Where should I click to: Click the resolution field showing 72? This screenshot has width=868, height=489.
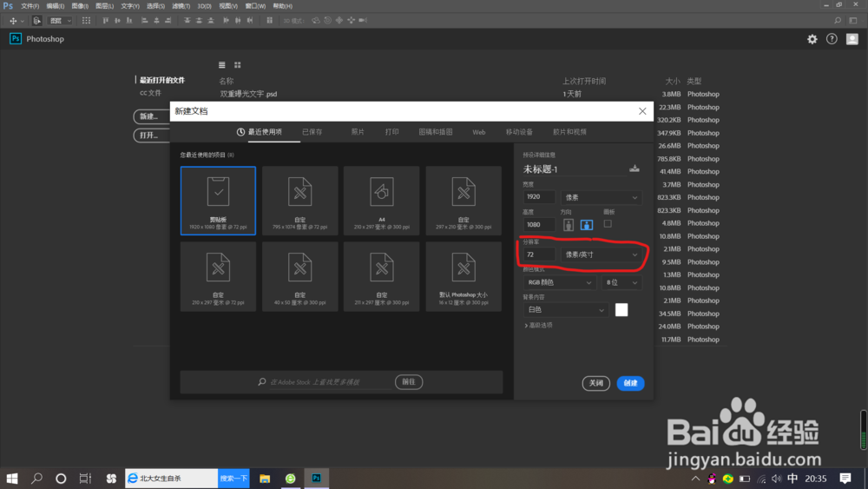pos(539,254)
